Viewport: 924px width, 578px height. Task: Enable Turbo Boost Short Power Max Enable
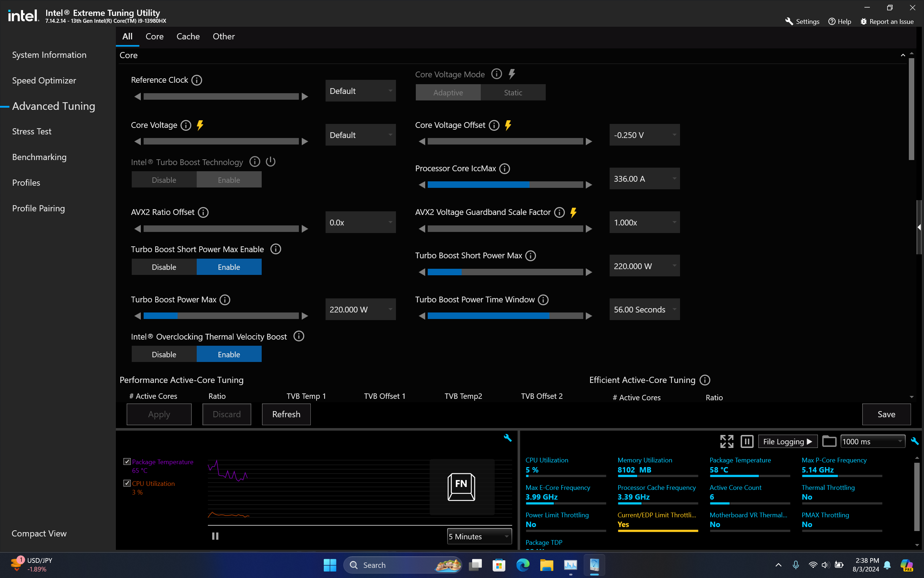pyautogui.click(x=229, y=267)
